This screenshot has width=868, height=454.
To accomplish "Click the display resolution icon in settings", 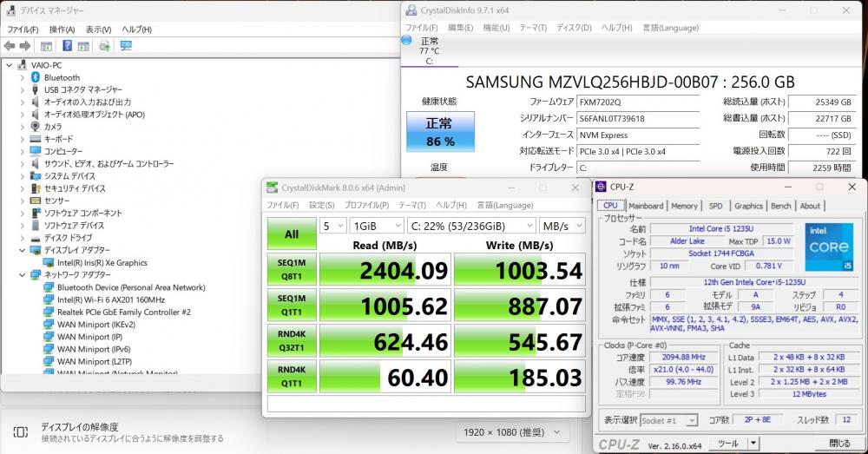I will (21, 432).
